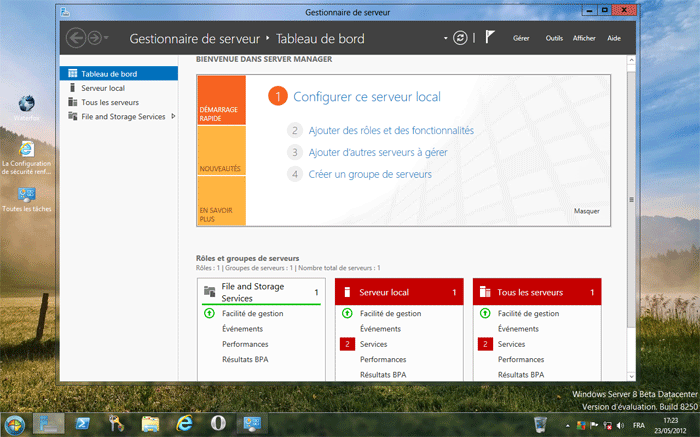
Task: Click Ajouter d'autres serveurs à gérer
Action: pyautogui.click(x=378, y=152)
